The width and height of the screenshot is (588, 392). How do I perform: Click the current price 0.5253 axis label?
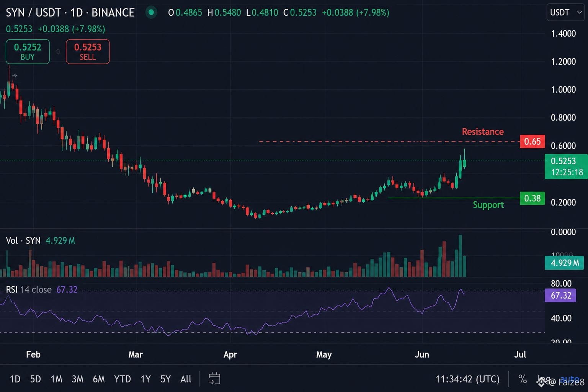[566, 167]
